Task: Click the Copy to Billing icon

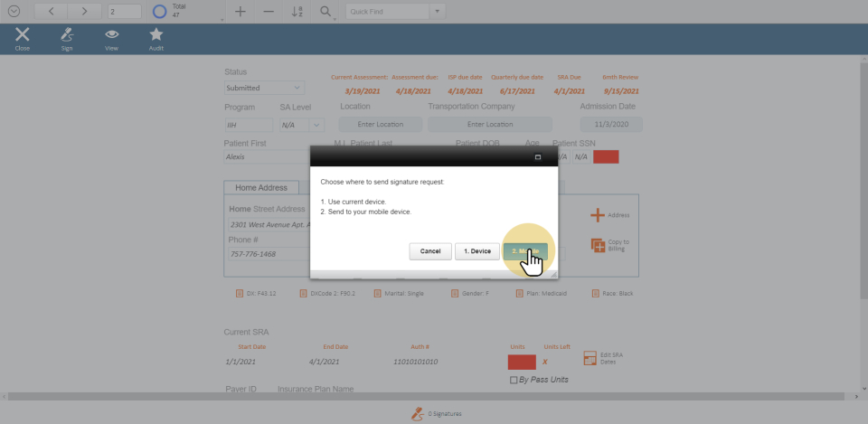Action: 598,245
